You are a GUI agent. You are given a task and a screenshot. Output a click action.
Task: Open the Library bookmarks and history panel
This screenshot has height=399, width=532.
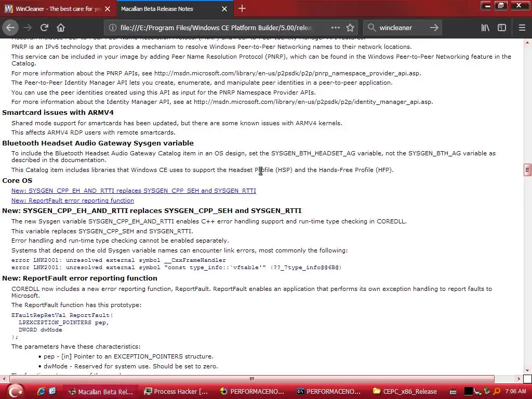(x=485, y=28)
